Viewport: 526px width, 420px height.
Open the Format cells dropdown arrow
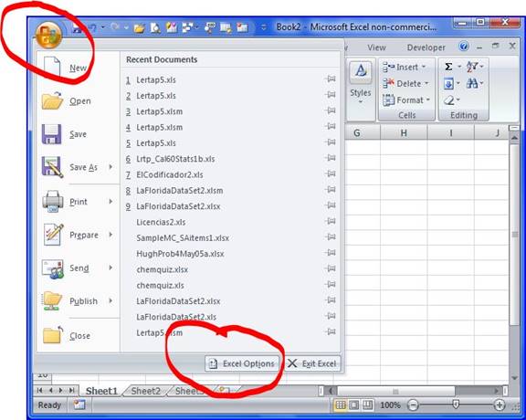[428, 100]
